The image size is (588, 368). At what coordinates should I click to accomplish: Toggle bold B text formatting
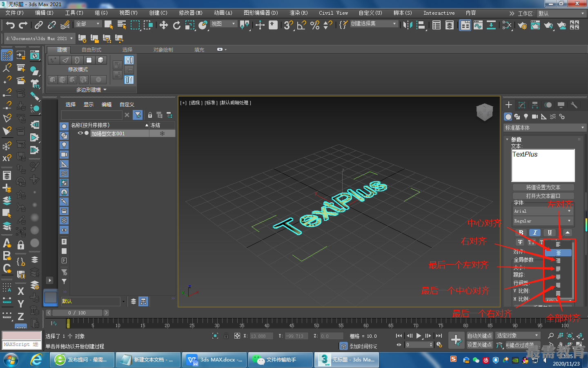click(521, 232)
